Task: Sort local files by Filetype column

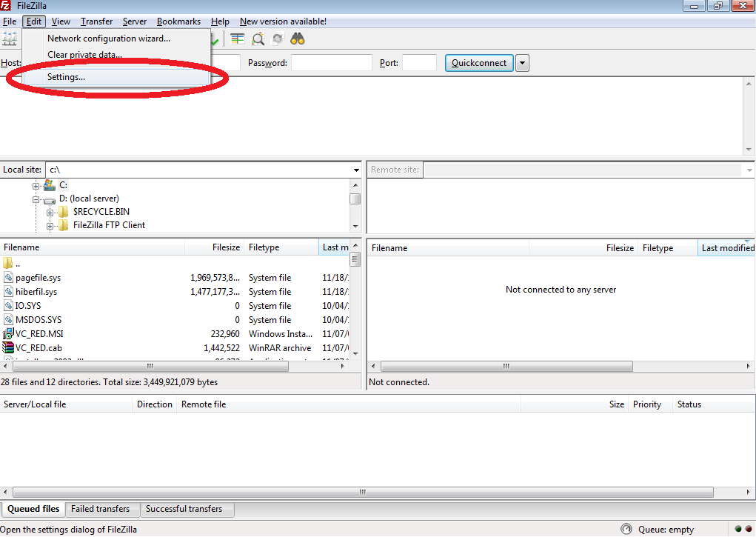Action: pyautogui.click(x=281, y=247)
